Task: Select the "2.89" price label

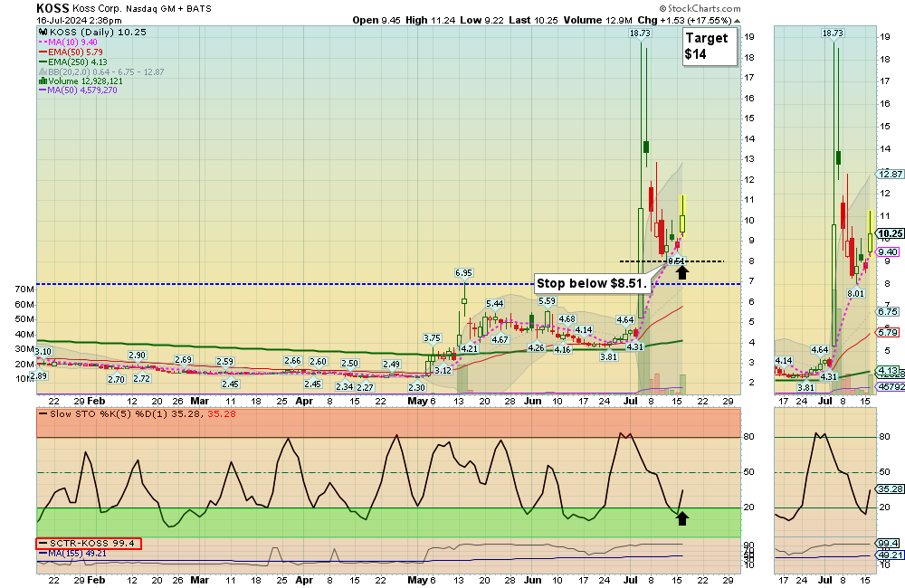Action: [39, 375]
